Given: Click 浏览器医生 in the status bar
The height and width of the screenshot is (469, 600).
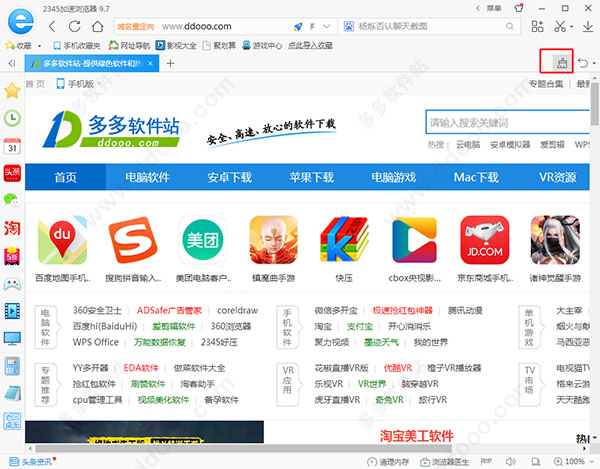Looking at the screenshot, I should click(445, 462).
